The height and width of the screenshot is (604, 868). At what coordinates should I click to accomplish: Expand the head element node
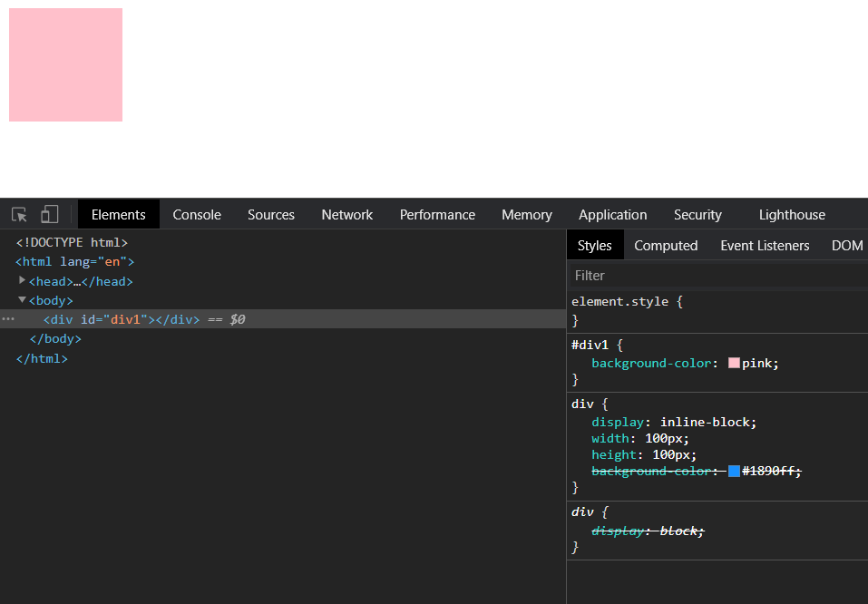(23, 281)
